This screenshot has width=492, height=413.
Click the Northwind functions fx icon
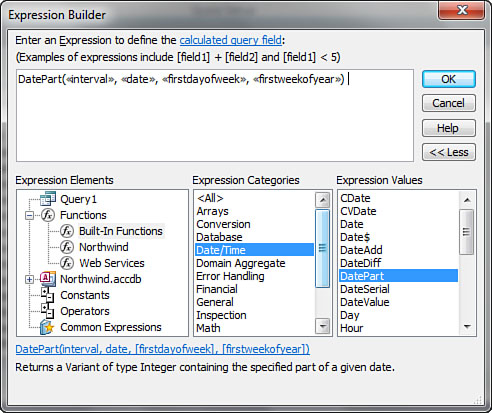click(67, 247)
